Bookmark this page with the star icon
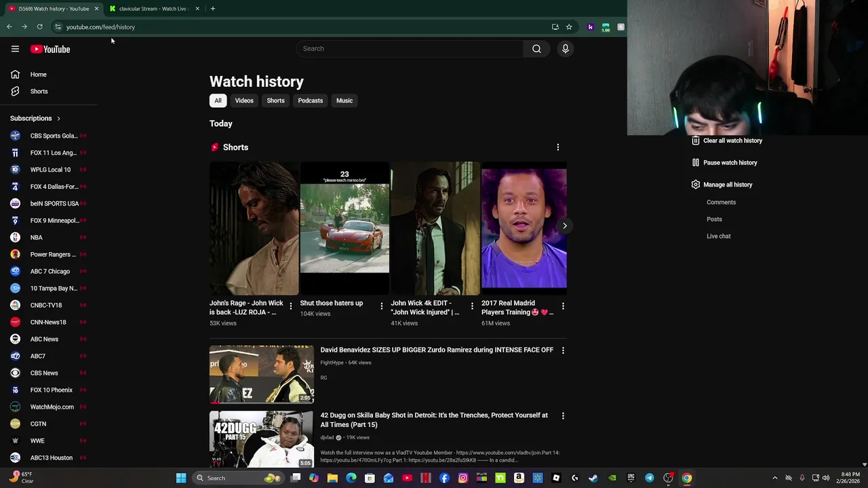This screenshot has height=488, width=868. (x=569, y=27)
